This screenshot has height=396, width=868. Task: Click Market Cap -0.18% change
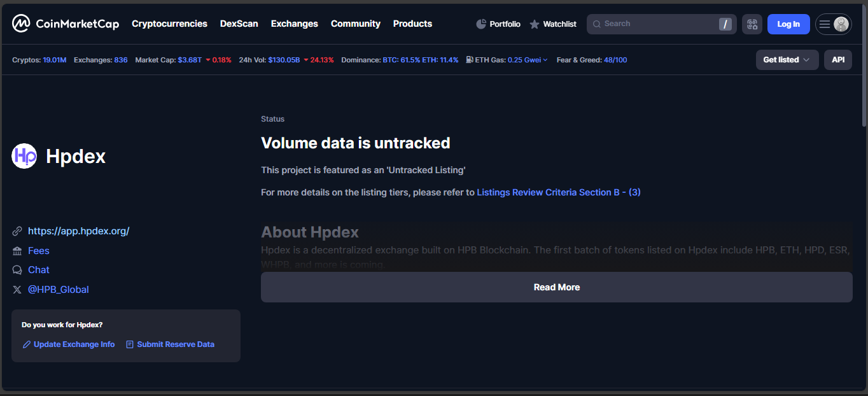[x=218, y=60]
